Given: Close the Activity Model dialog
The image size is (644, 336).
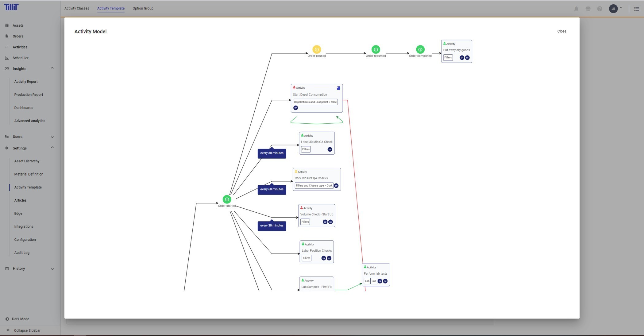Looking at the screenshot, I should point(561,31).
